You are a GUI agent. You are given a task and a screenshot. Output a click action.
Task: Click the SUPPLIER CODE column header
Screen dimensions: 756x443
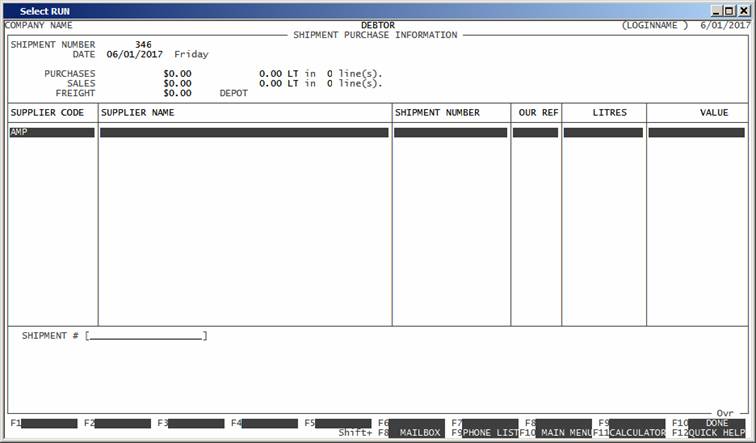click(x=47, y=112)
